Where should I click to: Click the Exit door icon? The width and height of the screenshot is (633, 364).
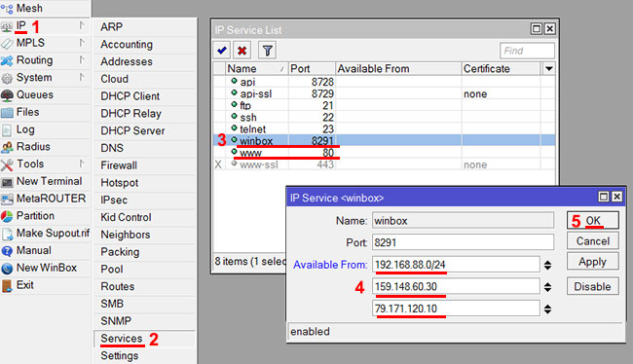[x=7, y=286]
